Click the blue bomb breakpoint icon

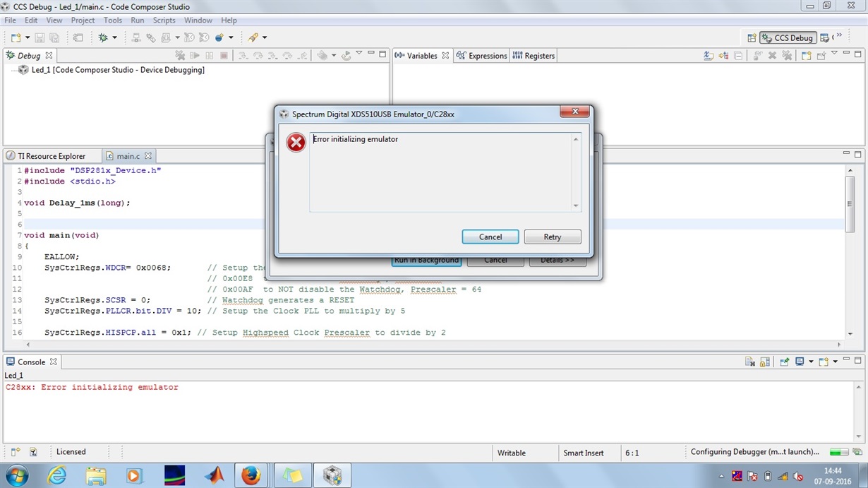(219, 37)
